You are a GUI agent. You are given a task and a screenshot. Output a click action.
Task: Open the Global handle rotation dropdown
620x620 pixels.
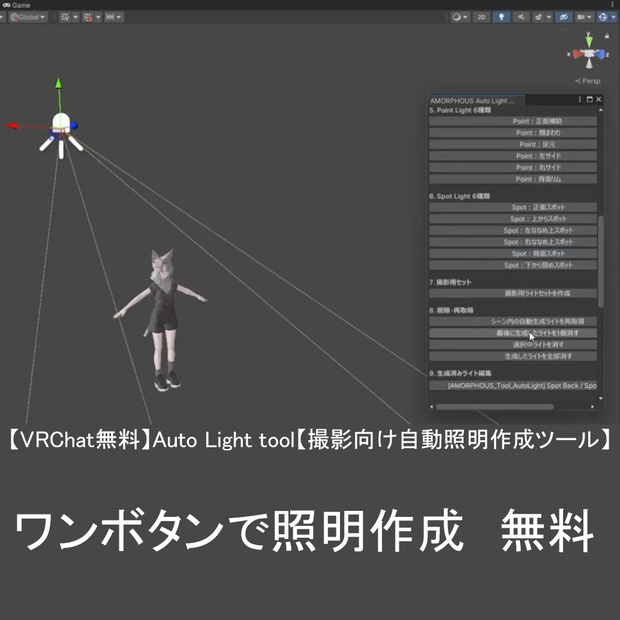pos(28,17)
